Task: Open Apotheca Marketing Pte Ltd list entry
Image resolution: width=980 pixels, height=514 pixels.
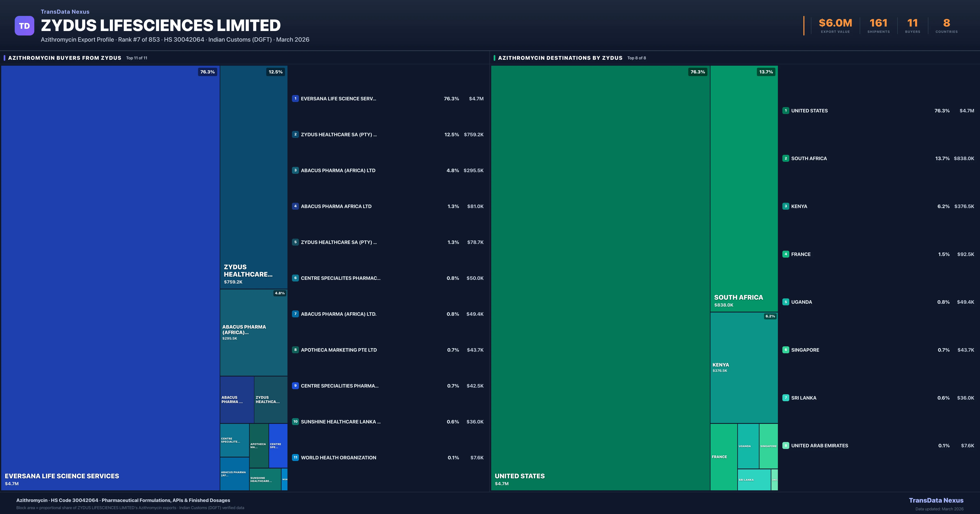Action: click(x=339, y=350)
